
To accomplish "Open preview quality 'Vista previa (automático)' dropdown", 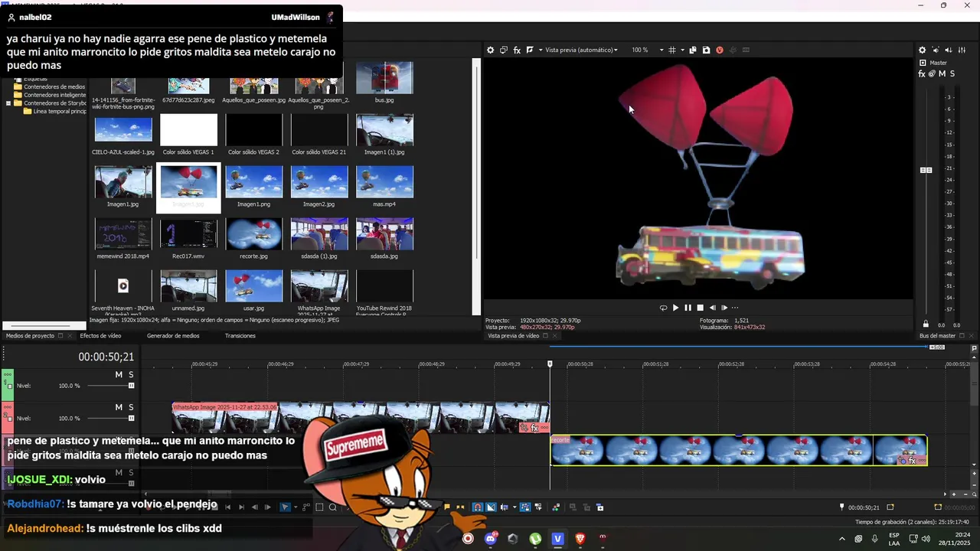I will [581, 50].
